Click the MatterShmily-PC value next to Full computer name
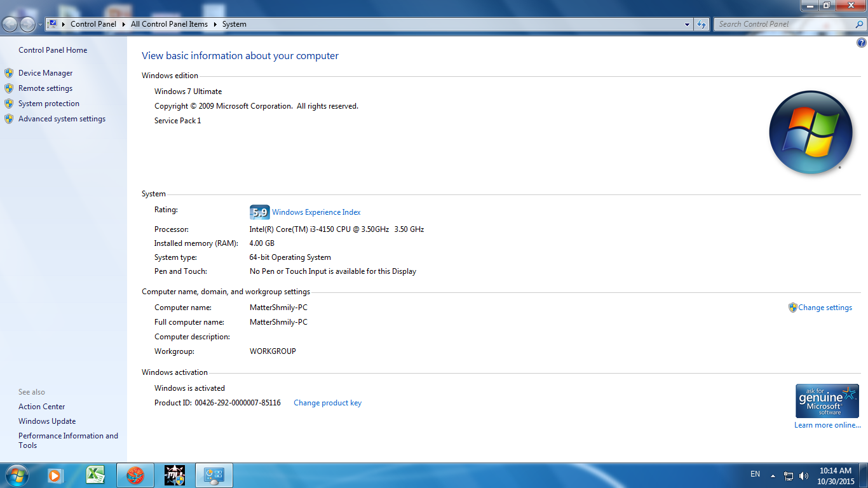The width and height of the screenshot is (868, 488). pyautogui.click(x=278, y=322)
